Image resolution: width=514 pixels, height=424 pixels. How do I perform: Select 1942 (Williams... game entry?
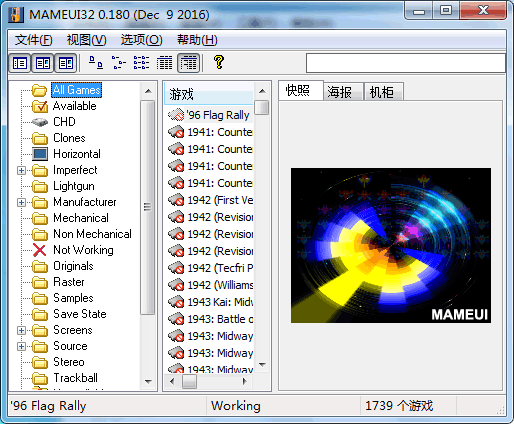pyautogui.click(x=220, y=285)
